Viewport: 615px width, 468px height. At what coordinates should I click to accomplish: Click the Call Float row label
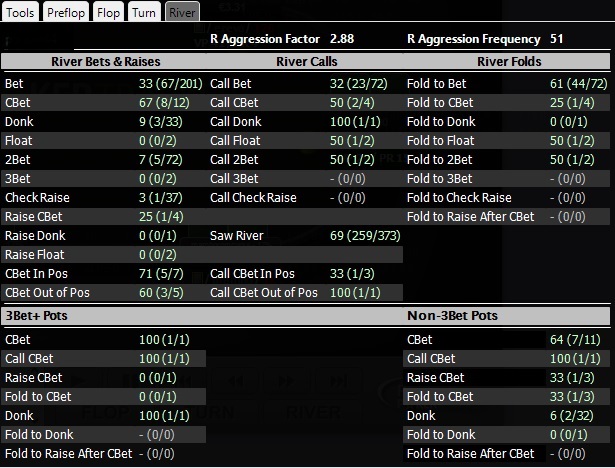235,141
